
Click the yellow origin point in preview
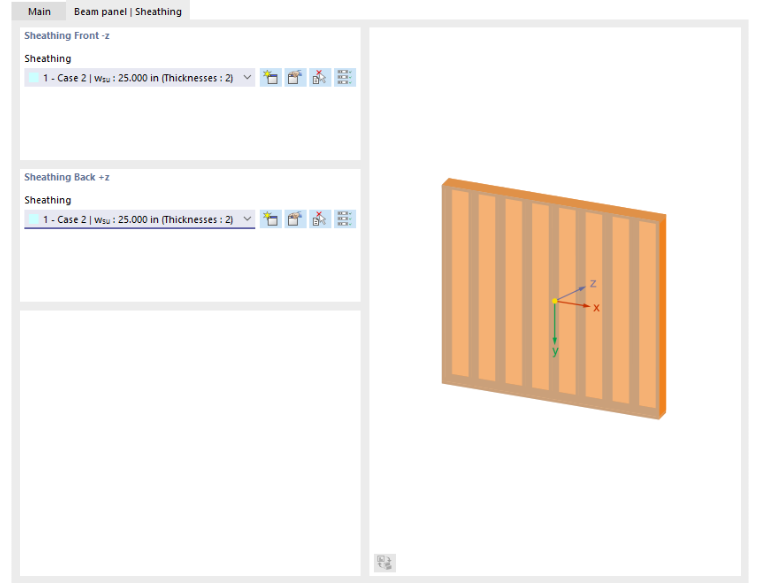click(x=554, y=301)
